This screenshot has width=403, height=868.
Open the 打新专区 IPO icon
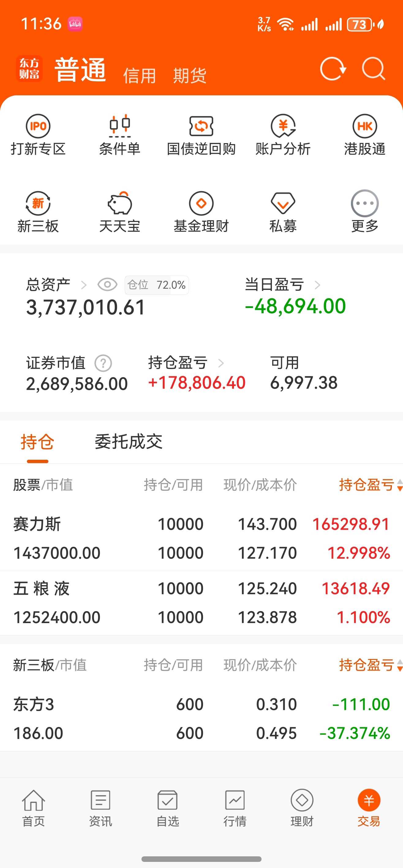click(x=38, y=126)
